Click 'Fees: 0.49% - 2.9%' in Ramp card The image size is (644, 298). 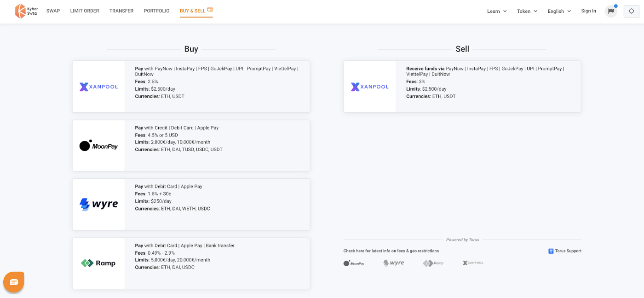click(155, 253)
